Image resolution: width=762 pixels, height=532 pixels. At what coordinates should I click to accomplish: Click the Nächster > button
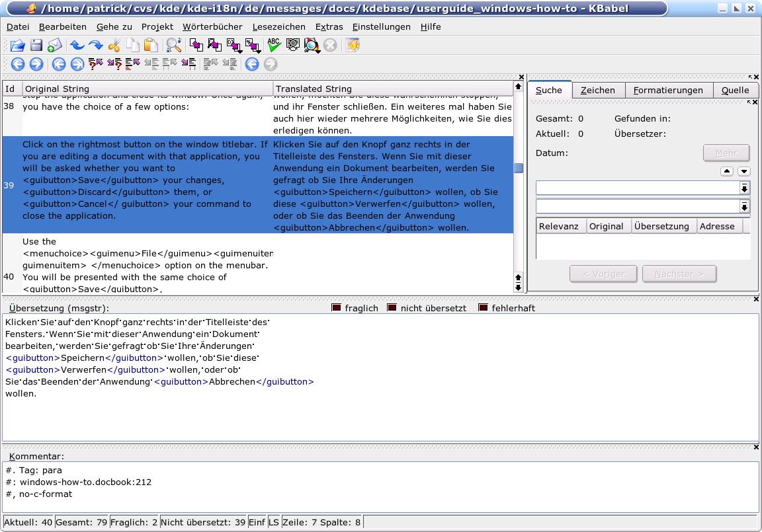pos(679,274)
